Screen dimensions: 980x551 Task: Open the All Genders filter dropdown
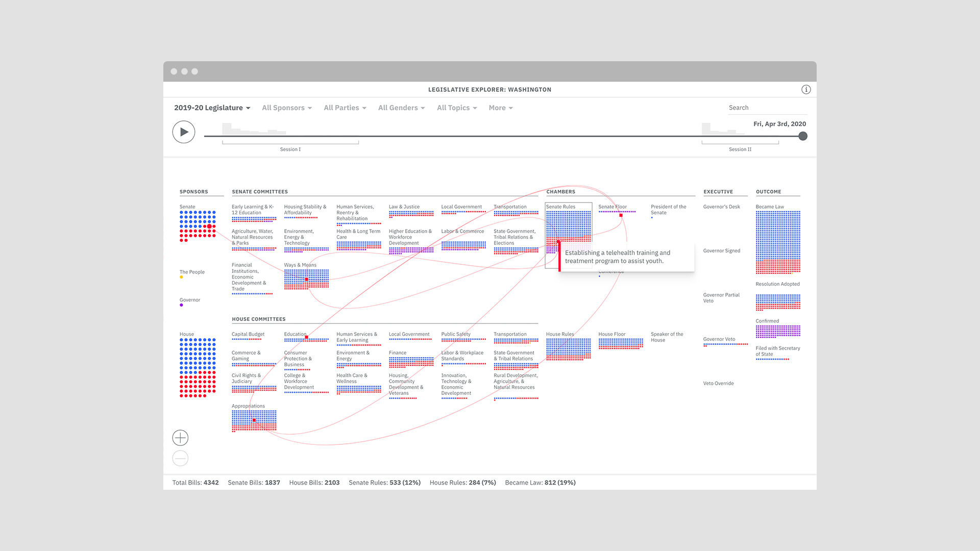pos(402,108)
